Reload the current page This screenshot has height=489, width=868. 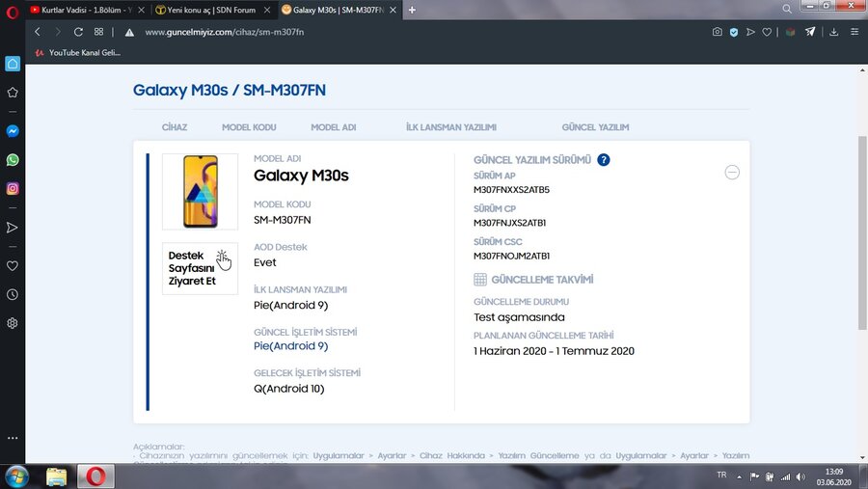click(79, 32)
